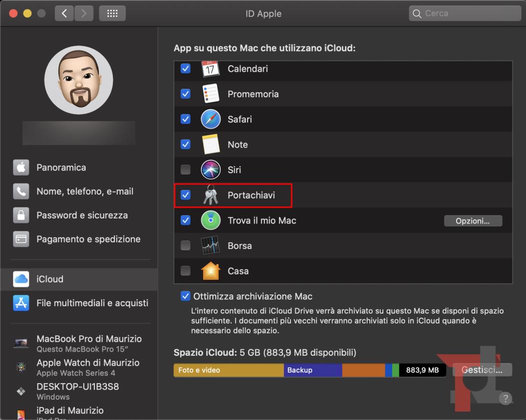Open the help question mark button
The image size is (526, 420).
[506, 398]
